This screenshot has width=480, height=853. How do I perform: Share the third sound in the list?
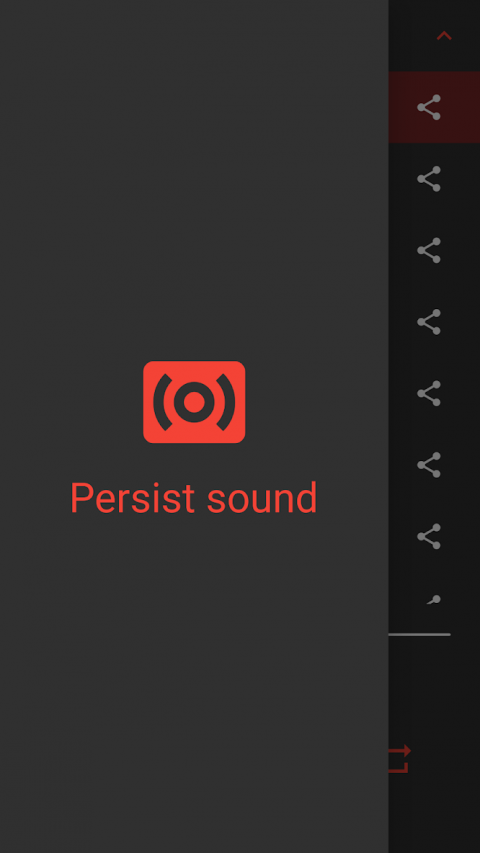pyautogui.click(x=429, y=250)
